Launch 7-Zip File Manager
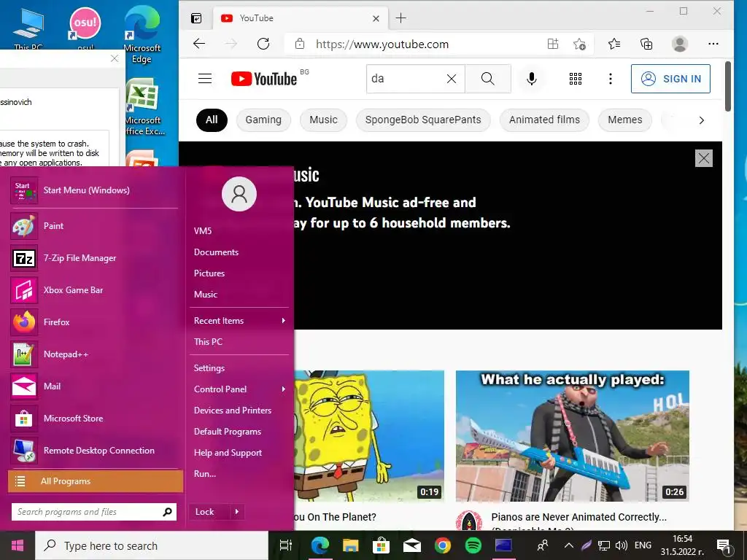Viewport: 747px width, 560px height. tap(94, 257)
